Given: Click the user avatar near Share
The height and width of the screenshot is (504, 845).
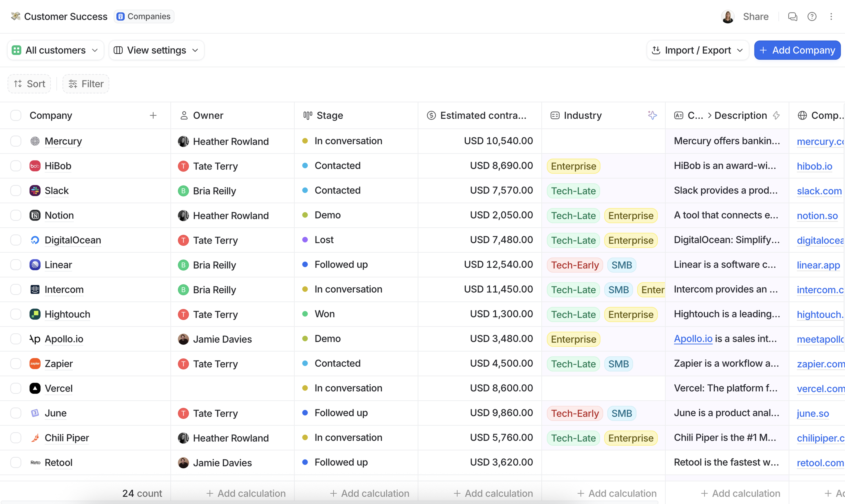Looking at the screenshot, I should click(727, 16).
